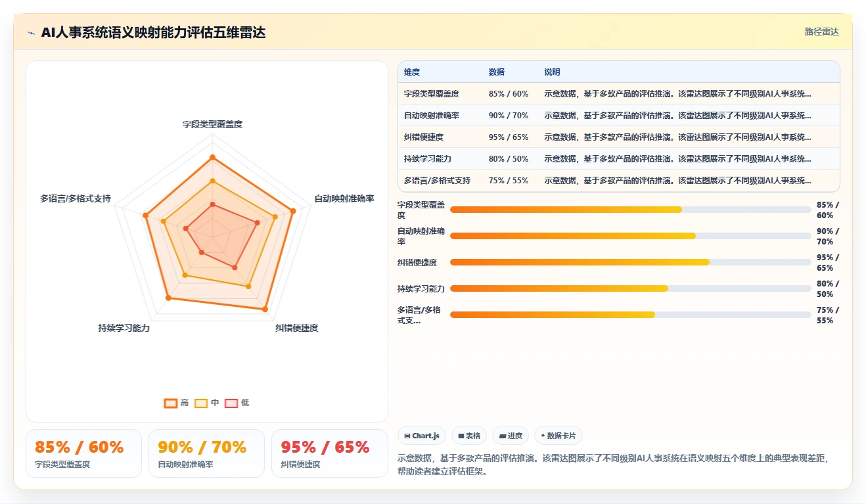Click the 说明 text in the 纠错便捷度 row
This screenshot has height=504, width=866.
pyautogui.click(x=678, y=137)
